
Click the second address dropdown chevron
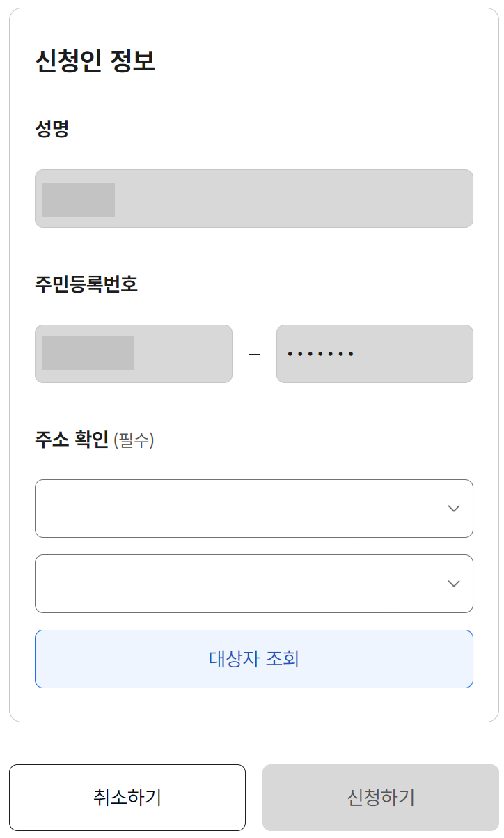pyautogui.click(x=453, y=584)
